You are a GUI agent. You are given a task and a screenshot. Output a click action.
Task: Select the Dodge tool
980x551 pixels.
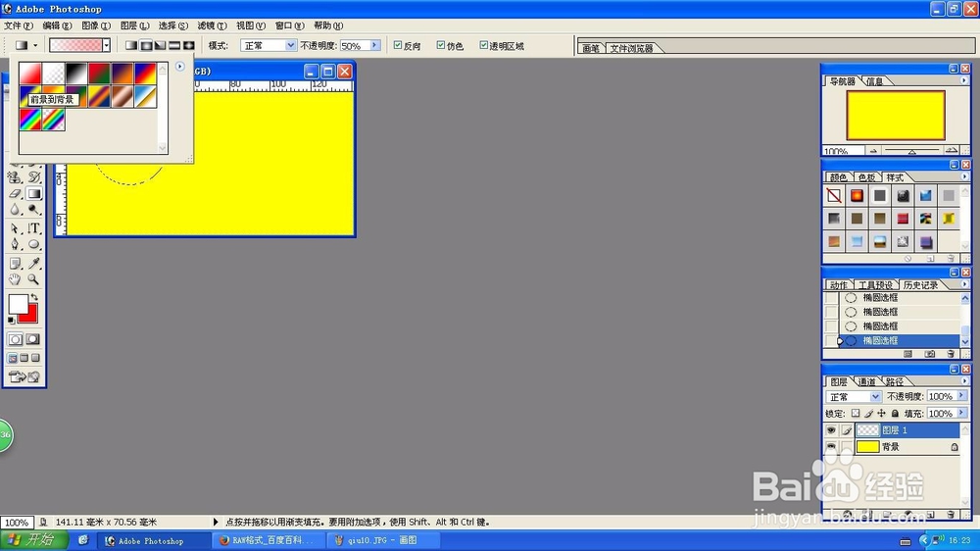click(34, 210)
